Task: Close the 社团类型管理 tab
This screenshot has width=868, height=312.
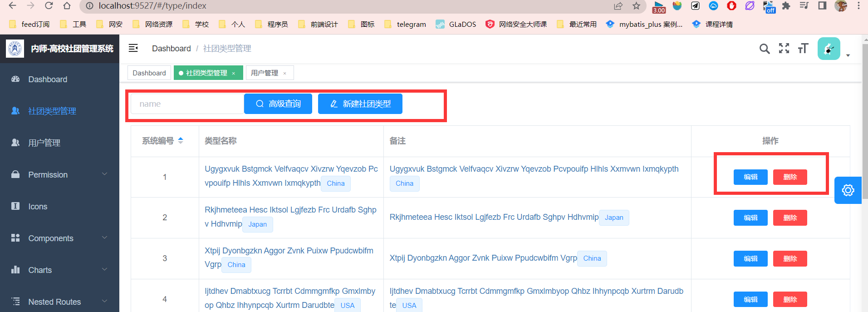Action: coord(234,74)
